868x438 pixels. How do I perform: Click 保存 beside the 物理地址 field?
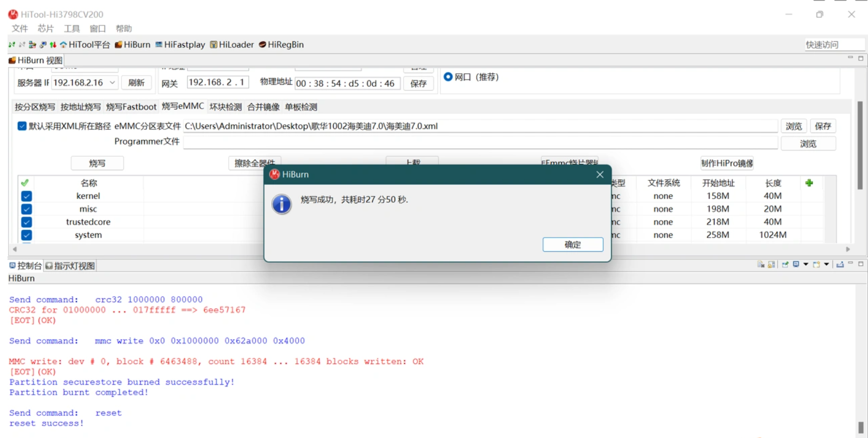(x=418, y=83)
